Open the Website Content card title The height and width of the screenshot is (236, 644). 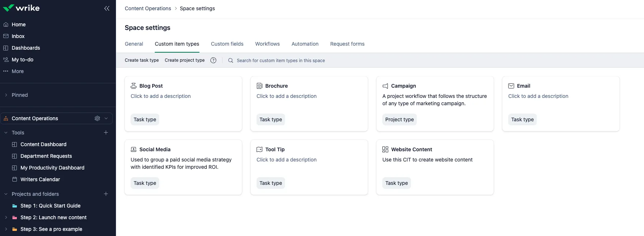tap(412, 149)
